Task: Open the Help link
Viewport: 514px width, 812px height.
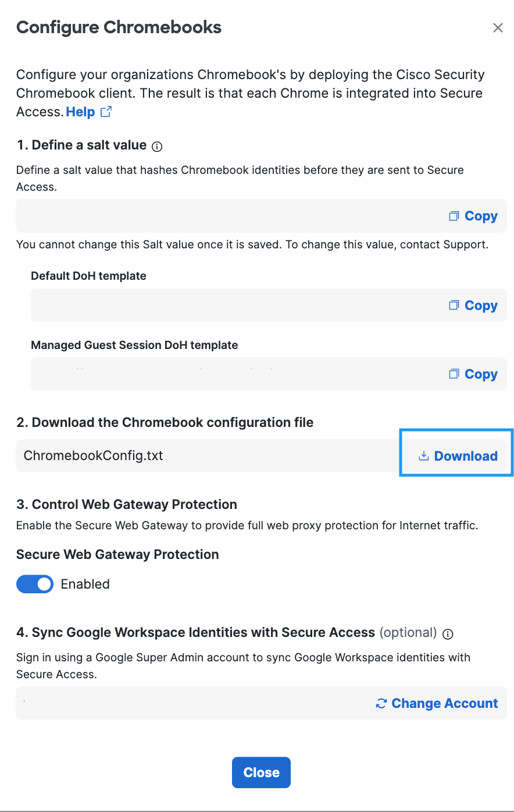Action: (x=80, y=112)
